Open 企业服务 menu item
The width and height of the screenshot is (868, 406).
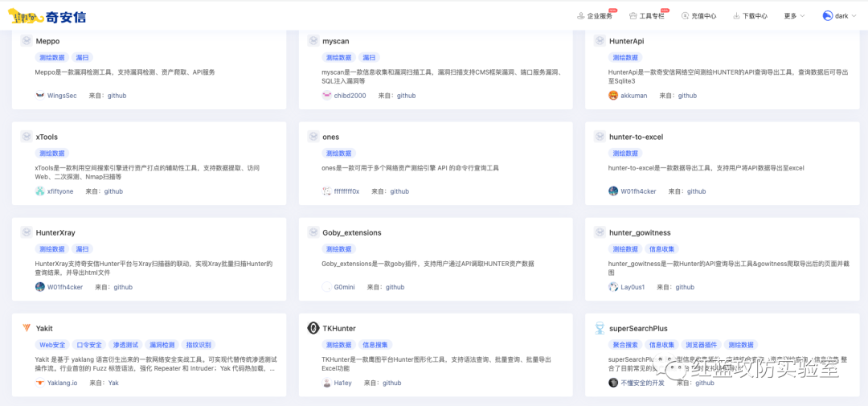(x=595, y=16)
